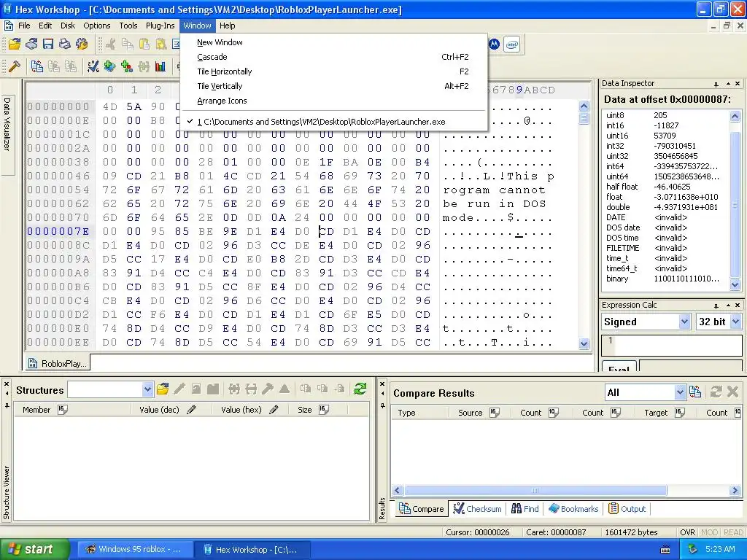This screenshot has height=560, width=747.
Task: Click Data Inspector scroll down arrow
Action: point(735,285)
